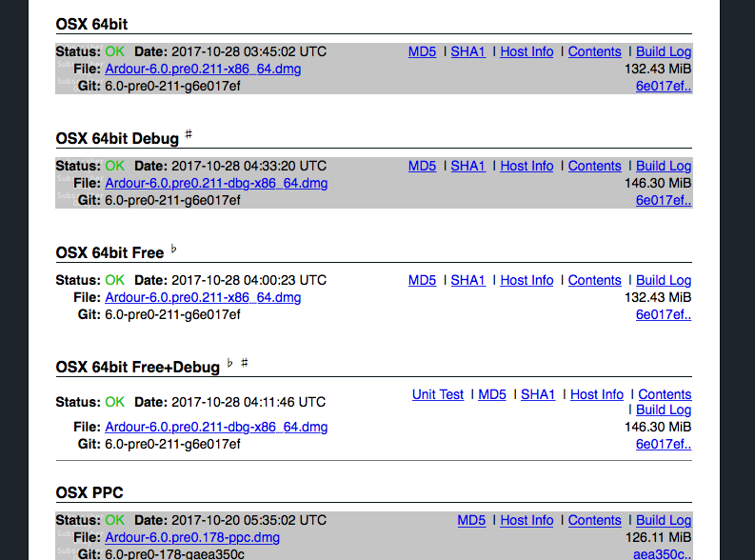Viewport: 755px width, 560px height.
Task: View Host Info for OSX 64bit Debug
Action: 527,167
